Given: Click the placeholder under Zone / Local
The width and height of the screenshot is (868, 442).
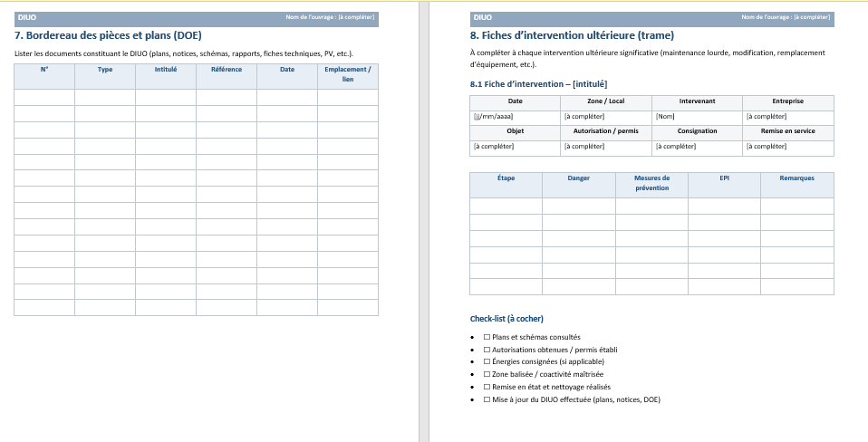Looking at the screenshot, I should point(583,117).
